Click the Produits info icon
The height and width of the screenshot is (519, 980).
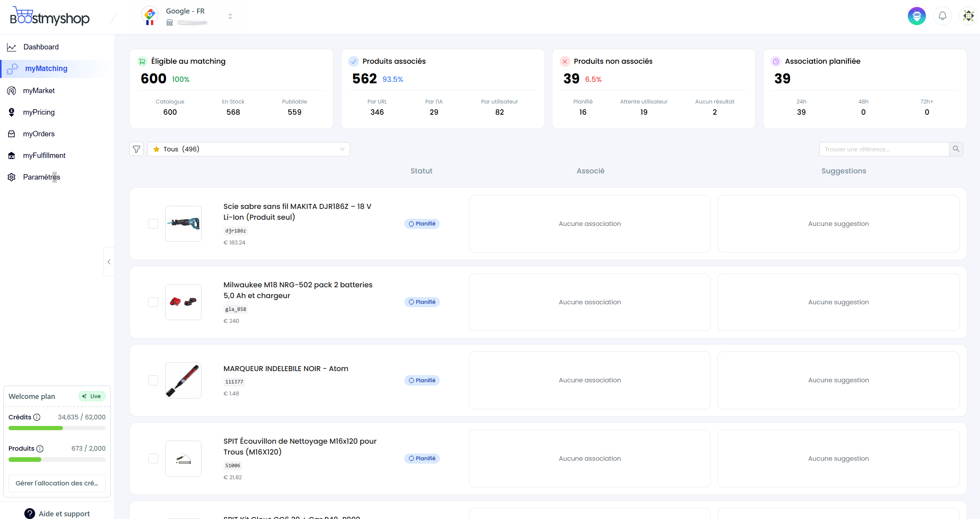[x=40, y=448]
